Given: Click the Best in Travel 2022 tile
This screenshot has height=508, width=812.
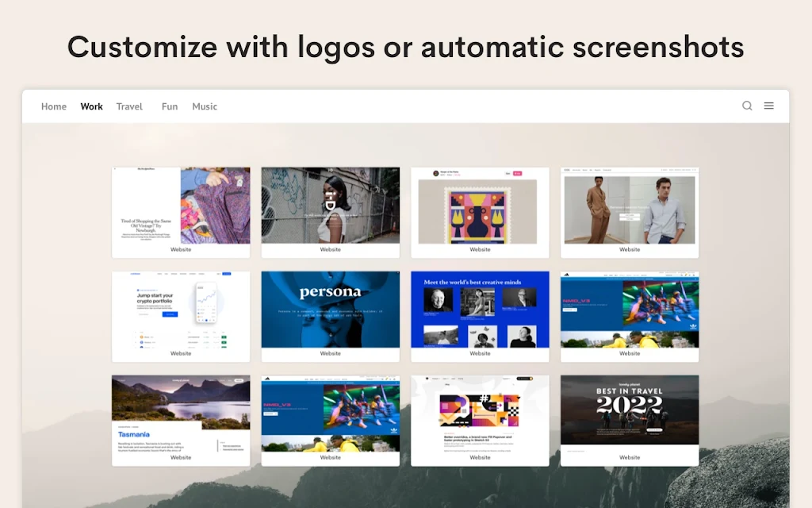Looking at the screenshot, I should pos(630,421).
